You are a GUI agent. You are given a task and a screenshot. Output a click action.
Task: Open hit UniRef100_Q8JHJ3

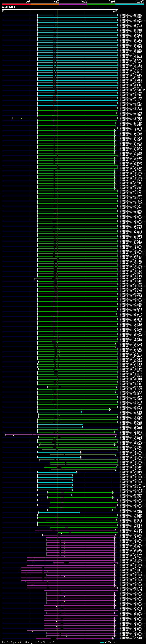131,256
